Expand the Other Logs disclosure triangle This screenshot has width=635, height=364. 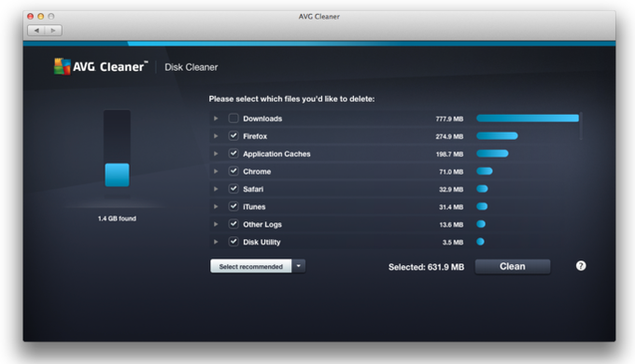point(216,224)
